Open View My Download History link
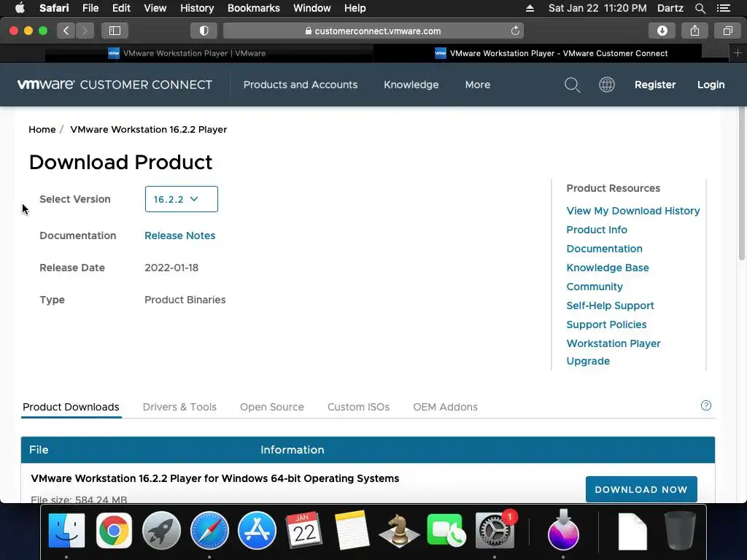Viewport: 747px width, 560px height. pyautogui.click(x=633, y=211)
